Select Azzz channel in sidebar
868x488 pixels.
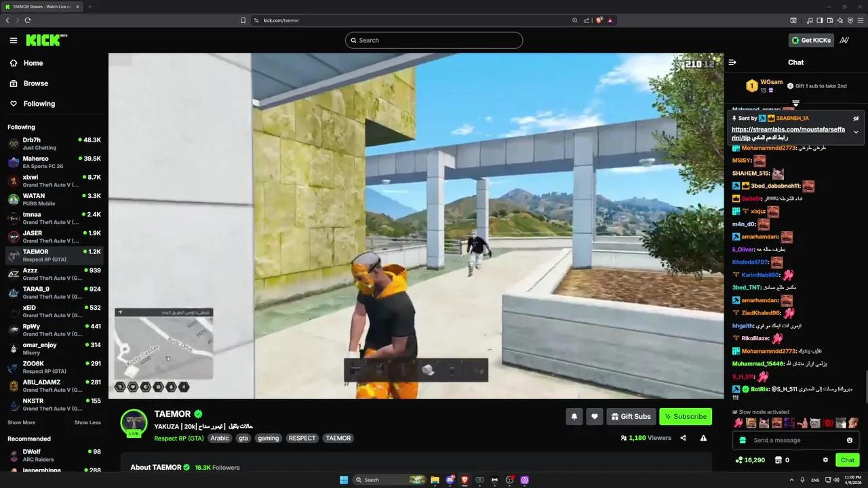point(54,274)
